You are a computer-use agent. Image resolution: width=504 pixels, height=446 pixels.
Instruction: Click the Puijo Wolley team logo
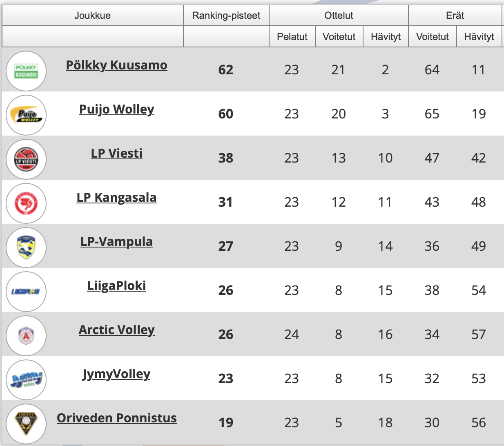(26, 115)
